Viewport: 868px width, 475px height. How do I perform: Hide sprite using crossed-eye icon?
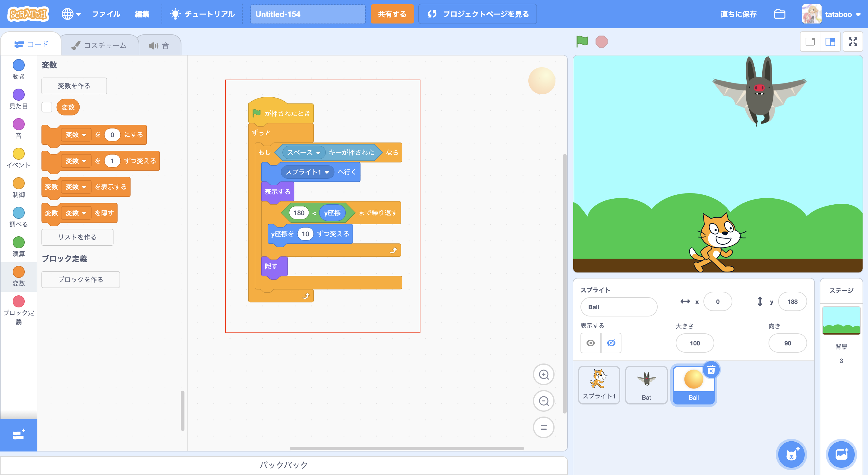(x=611, y=343)
